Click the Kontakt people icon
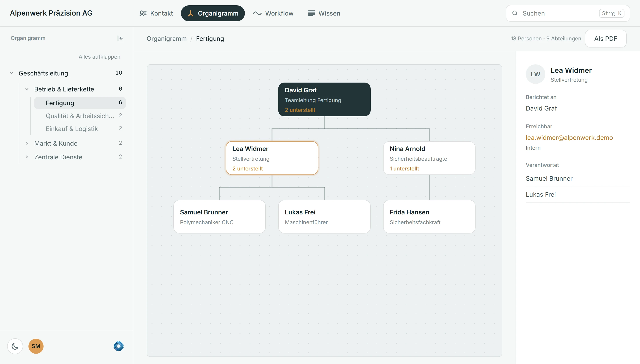 143,13
